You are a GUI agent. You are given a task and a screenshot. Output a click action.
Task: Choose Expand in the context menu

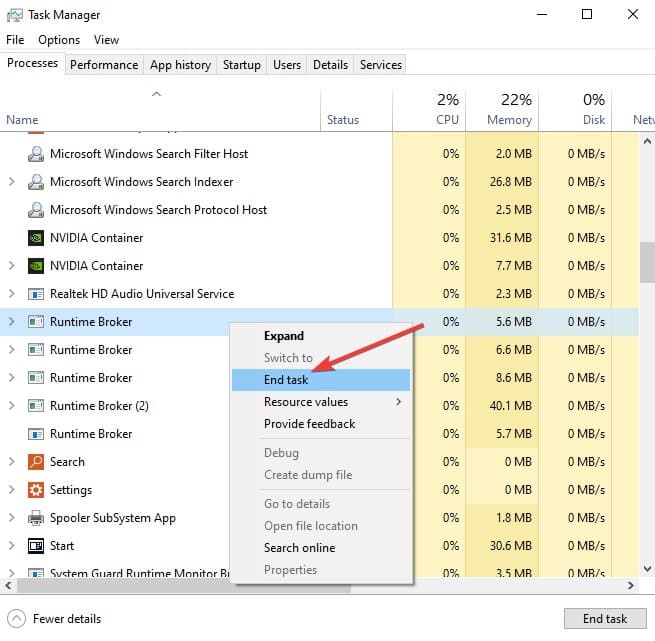pyautogui.click(x=321, y=336)
